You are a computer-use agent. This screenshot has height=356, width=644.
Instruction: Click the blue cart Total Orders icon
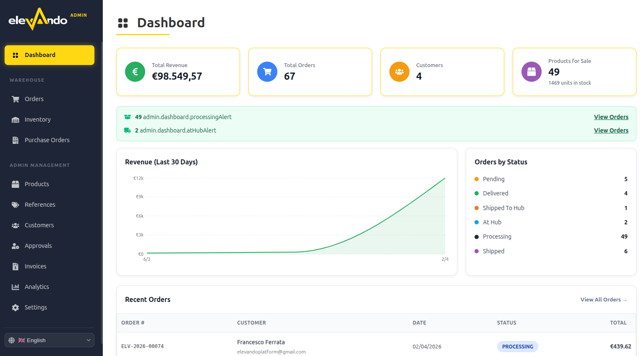point(267,72)
